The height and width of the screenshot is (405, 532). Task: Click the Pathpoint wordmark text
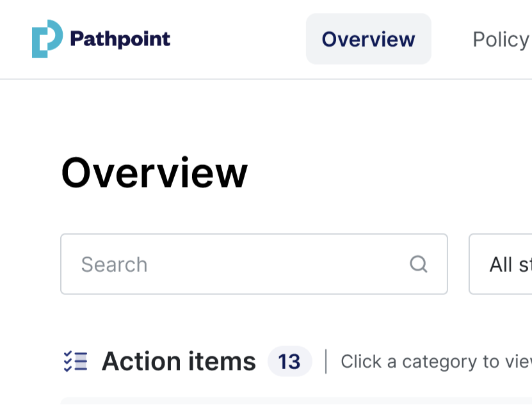120,39
